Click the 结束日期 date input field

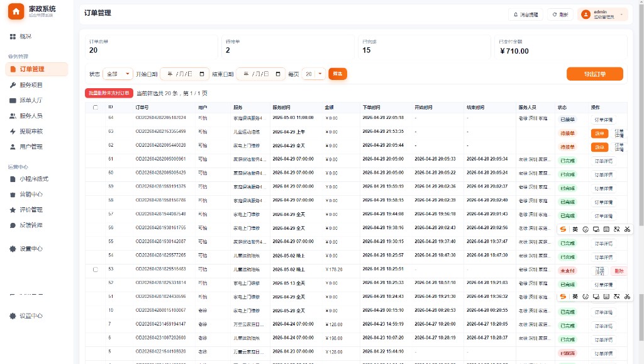[260, 74]
